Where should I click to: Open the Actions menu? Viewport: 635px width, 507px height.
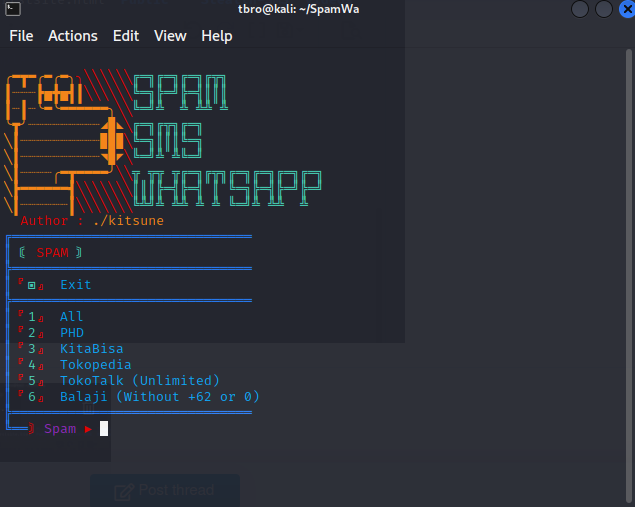[73, 36]
